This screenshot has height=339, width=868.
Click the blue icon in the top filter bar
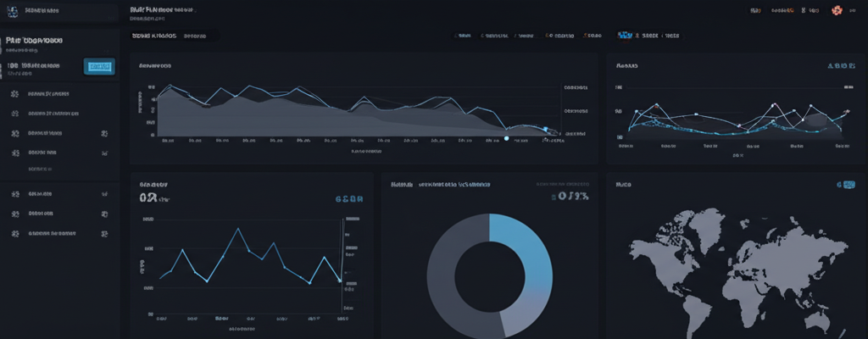[626, 36]
